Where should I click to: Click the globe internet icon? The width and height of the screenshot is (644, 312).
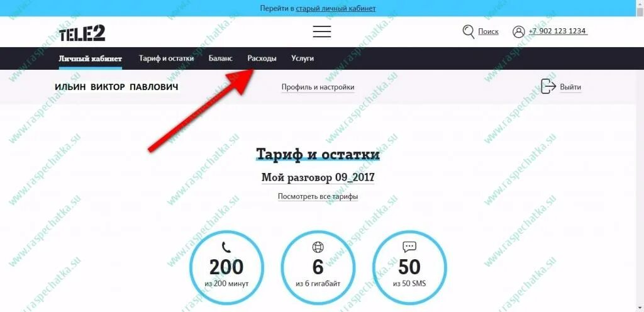click(x=318, y=247)
